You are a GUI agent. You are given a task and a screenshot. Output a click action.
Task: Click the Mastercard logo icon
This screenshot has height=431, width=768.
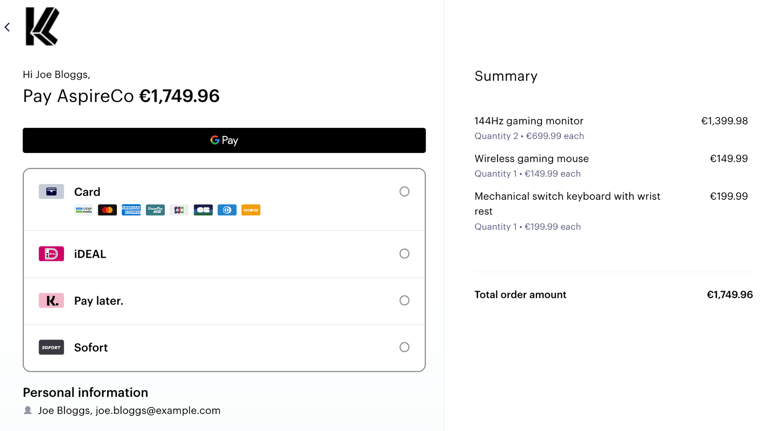coord(107,210)
